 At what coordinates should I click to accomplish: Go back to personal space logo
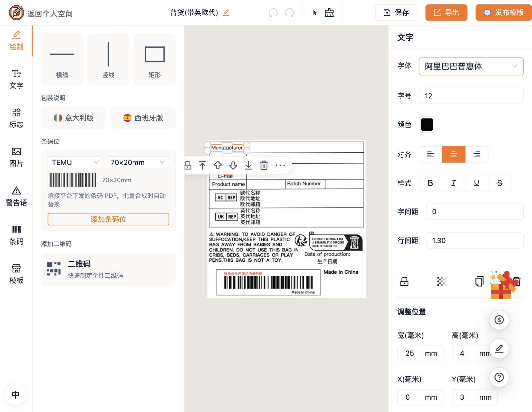[x=16, y=13]
